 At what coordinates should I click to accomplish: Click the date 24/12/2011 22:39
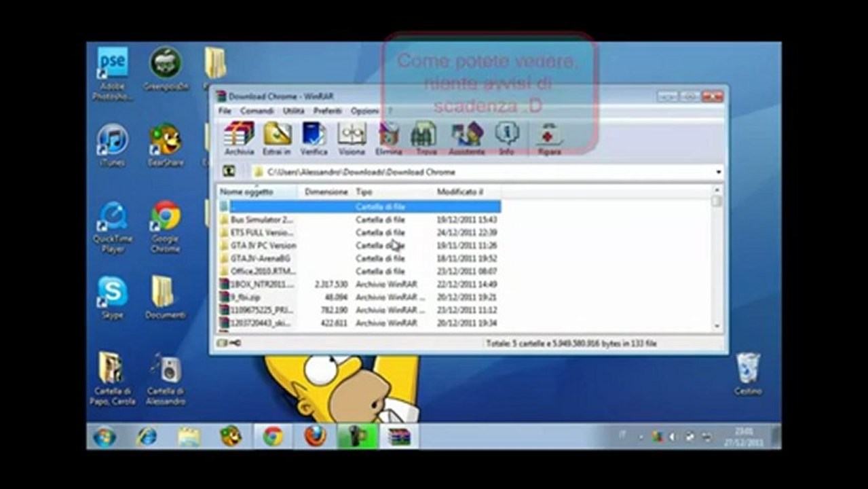[x=467, y=232]
